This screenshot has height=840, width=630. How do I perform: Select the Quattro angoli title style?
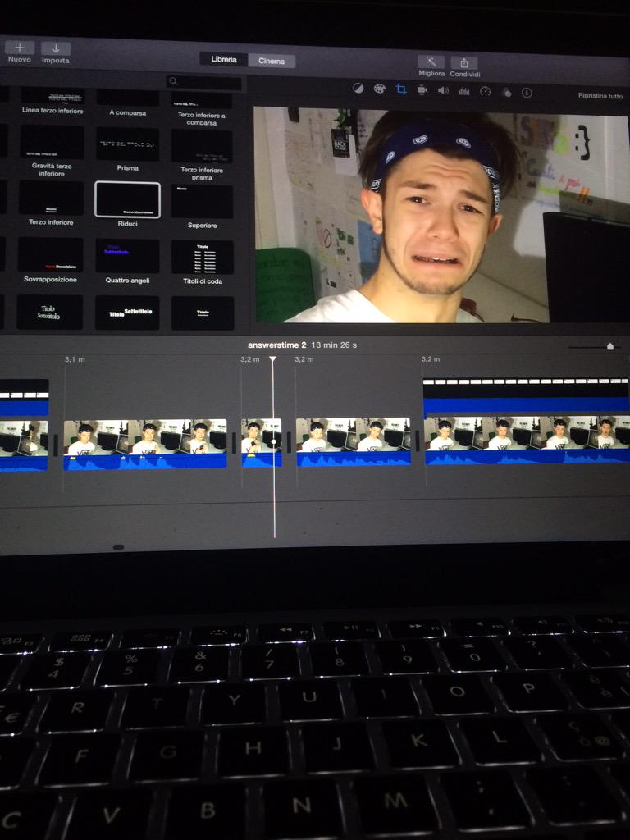point(127,256)
